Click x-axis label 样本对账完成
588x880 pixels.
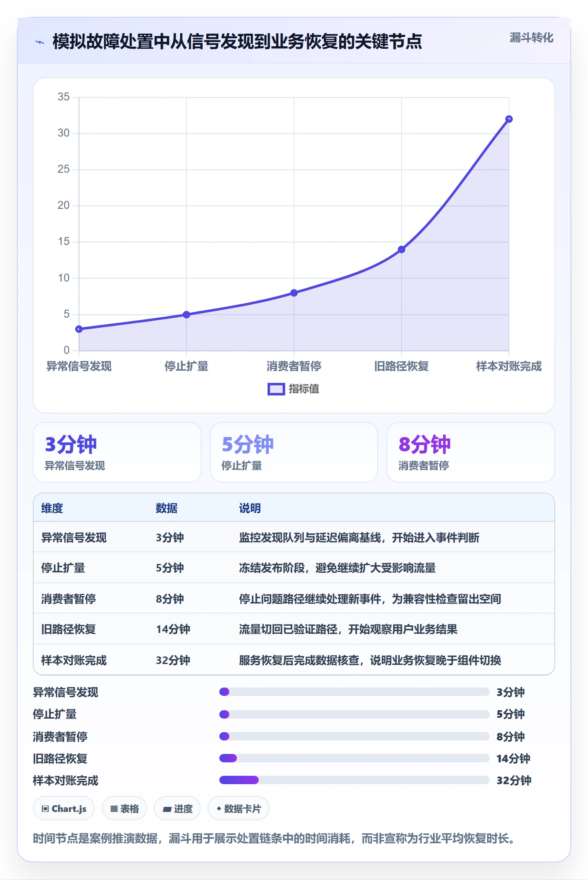pyautogui.click(x=509, y=366)
